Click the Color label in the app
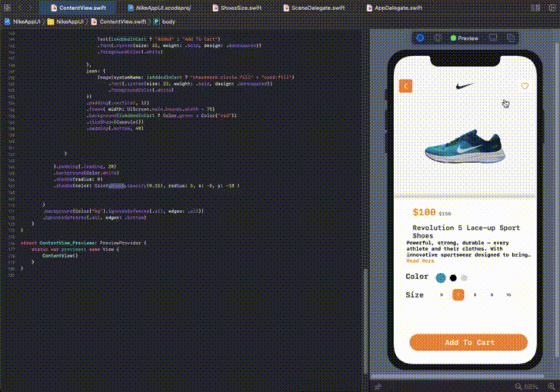560x392 pixels. (x=417, y=277)
